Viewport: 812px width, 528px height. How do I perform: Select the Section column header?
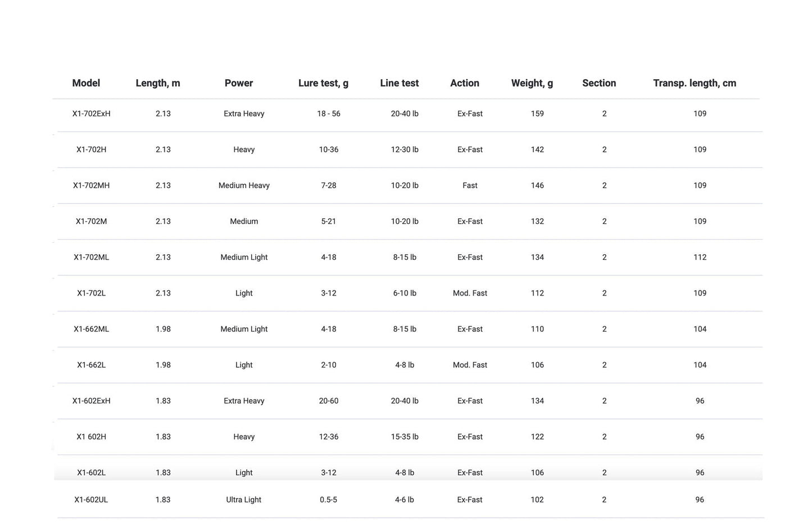click(x=599, y=83)
